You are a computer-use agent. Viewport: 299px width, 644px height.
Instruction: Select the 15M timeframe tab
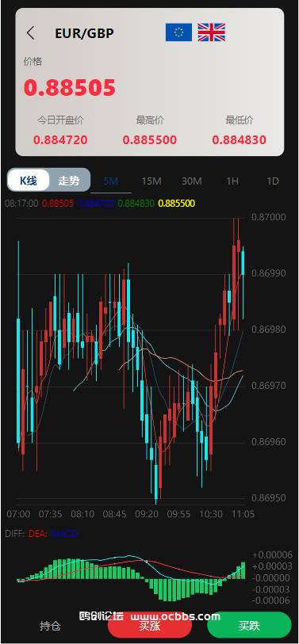[x=151, y=181]
